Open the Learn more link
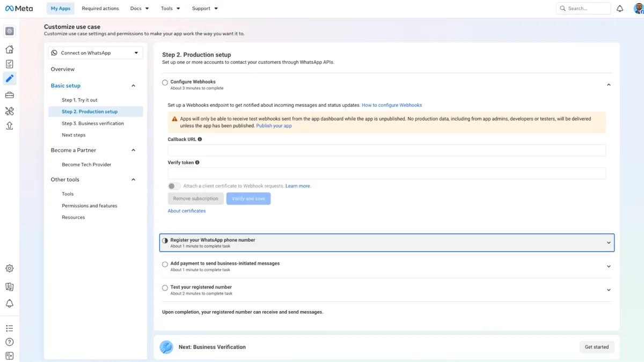 coord(298,186)
